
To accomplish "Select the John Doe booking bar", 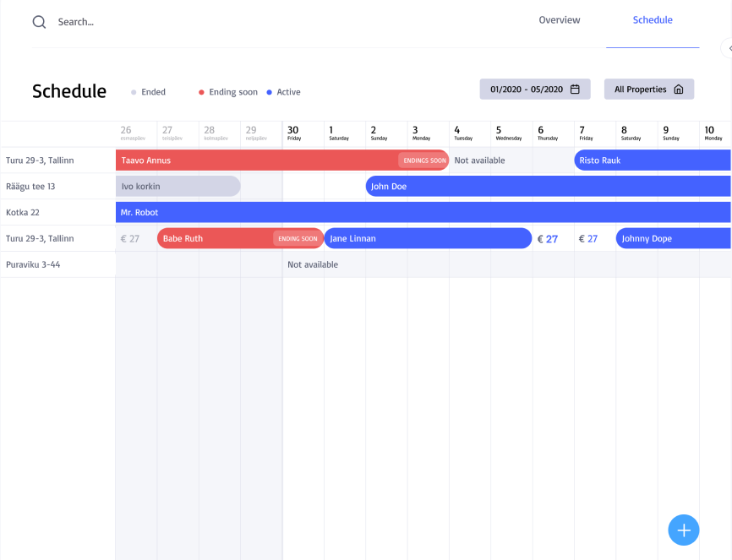I will coord(507,186).
